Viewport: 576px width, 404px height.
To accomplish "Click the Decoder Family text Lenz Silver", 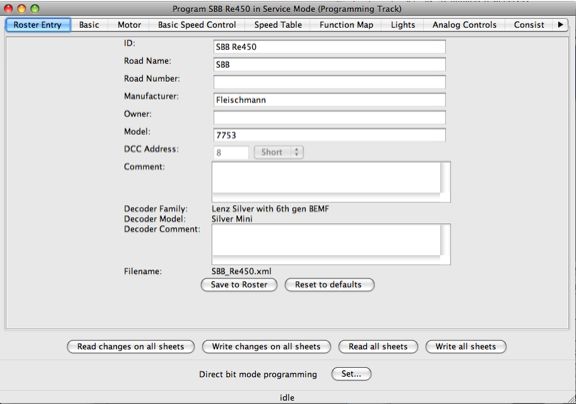I will [x=270, y=209].
